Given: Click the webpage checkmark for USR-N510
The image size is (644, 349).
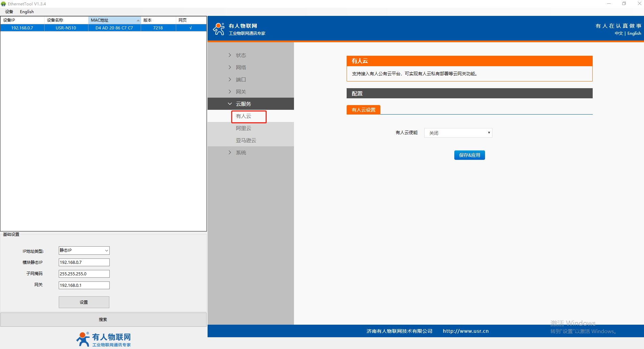Looking at the screenshot, I should click(x=191, y=28).
